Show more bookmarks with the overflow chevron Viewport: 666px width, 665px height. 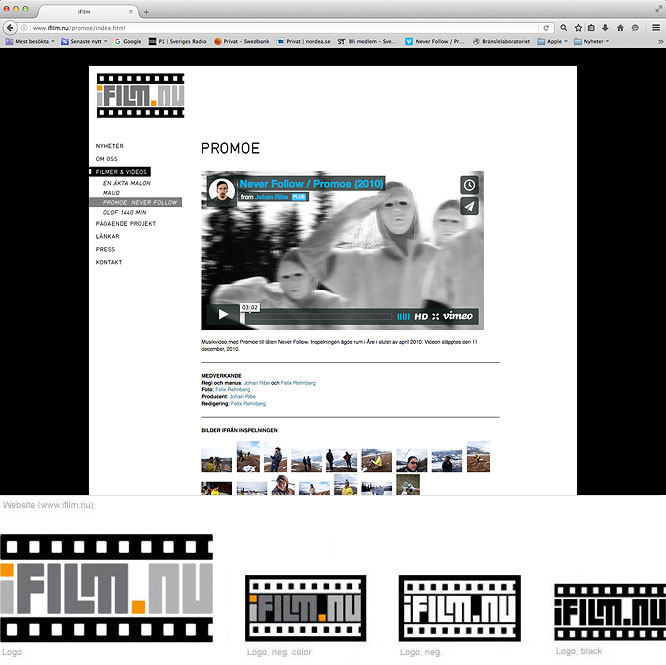[660, 41]
